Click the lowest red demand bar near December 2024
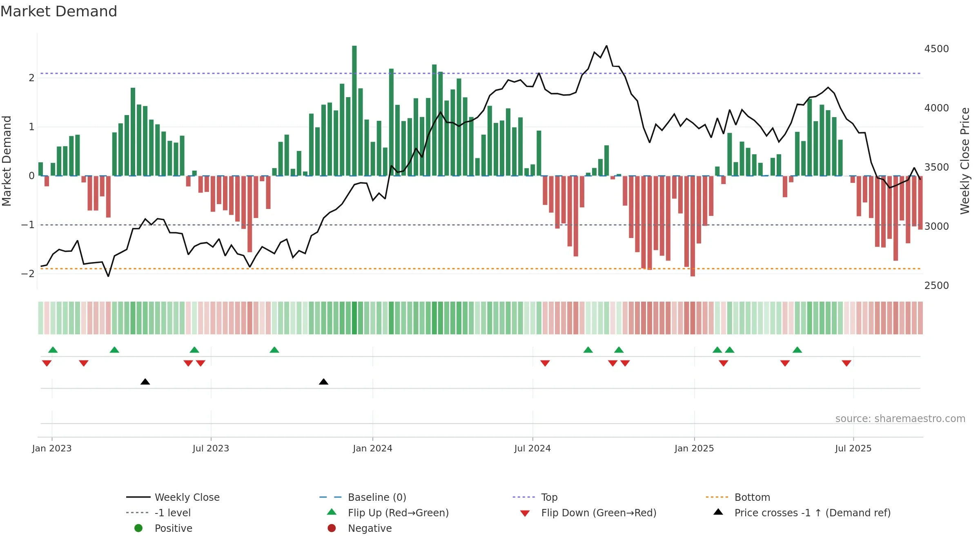Viewport: 980px width, 551px height. tap(693, 226)
